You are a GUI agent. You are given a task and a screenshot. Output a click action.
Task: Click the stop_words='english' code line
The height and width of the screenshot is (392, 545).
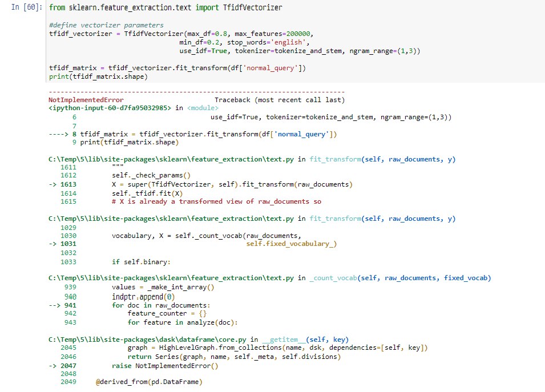tap(244, 42)
